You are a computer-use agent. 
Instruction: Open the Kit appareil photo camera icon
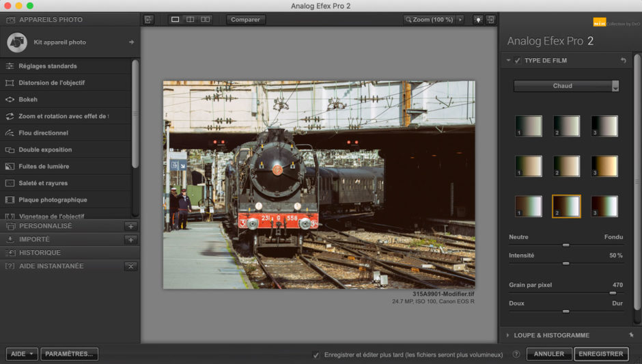[17, 42]
